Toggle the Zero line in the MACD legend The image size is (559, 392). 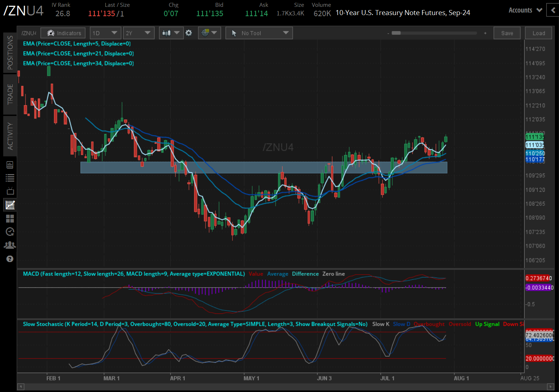(333, 274)
